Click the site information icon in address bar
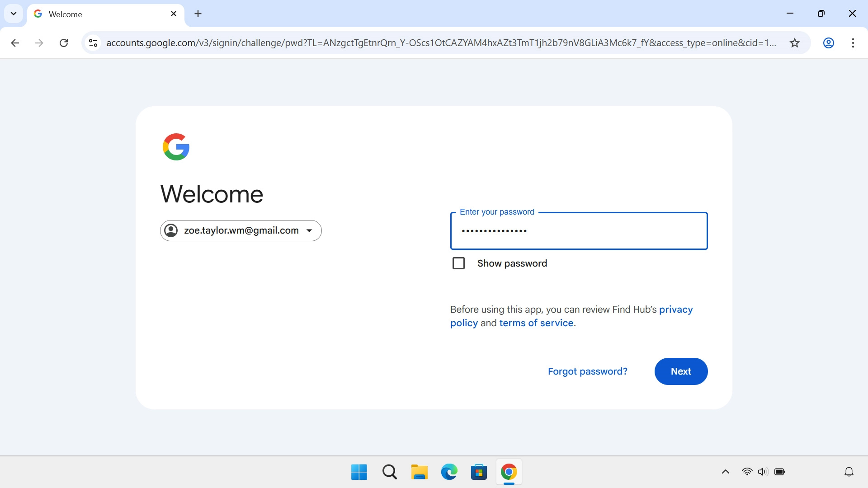Viewport: 868px width, 488px height. coord(93,43)
